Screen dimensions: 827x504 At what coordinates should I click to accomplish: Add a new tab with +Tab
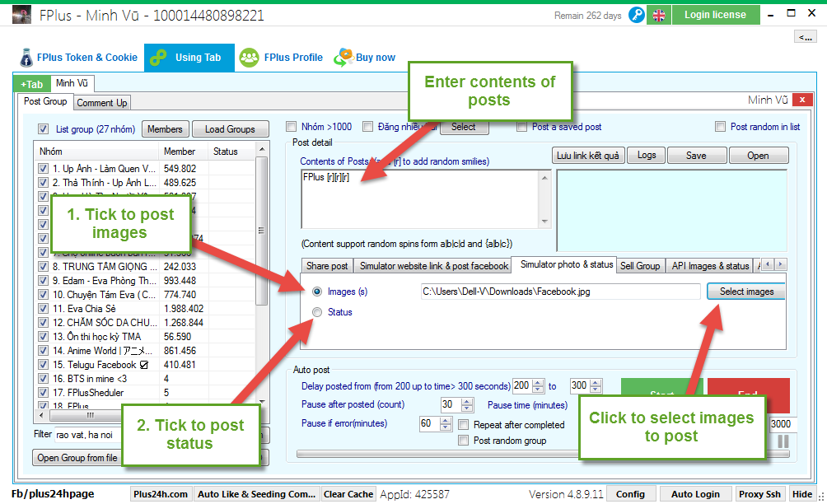31,84
